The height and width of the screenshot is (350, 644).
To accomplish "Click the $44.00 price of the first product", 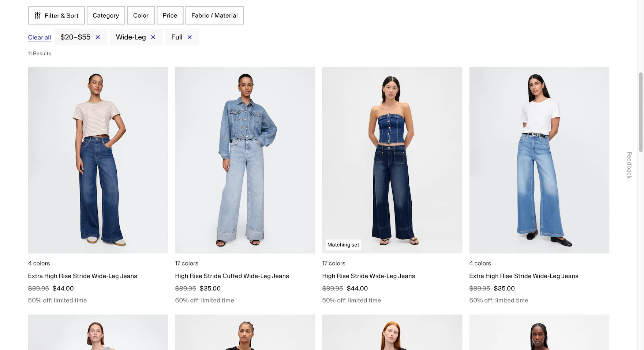I will pyautogui.click(x=63, y=289).
